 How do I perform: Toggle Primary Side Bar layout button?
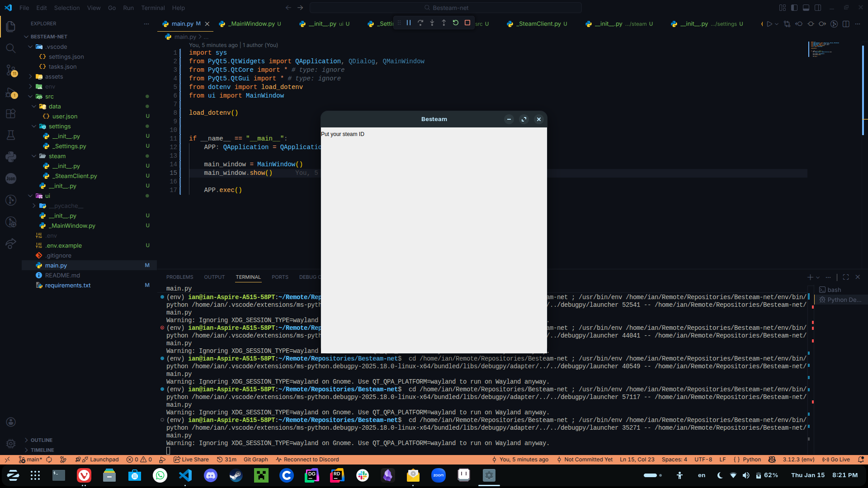pyautogui.click(x=794, y=8)
